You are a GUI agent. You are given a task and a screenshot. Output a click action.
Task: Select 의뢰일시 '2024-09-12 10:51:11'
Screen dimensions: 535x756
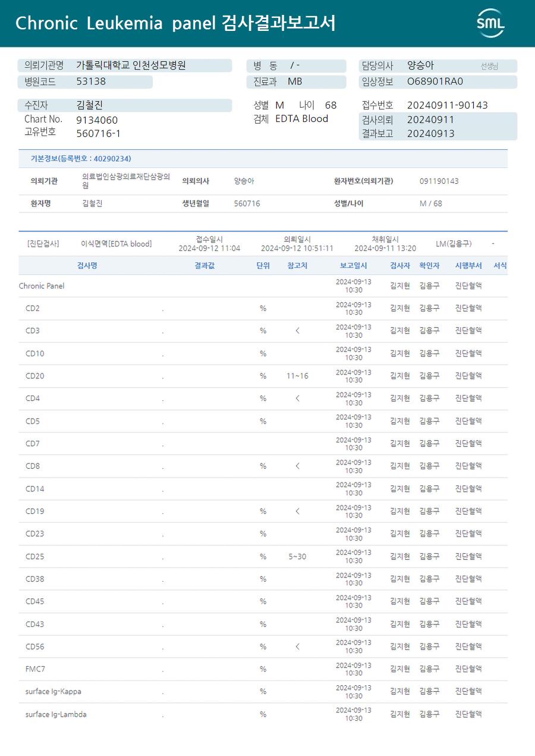pyautogui.click(x=297, y=248)
